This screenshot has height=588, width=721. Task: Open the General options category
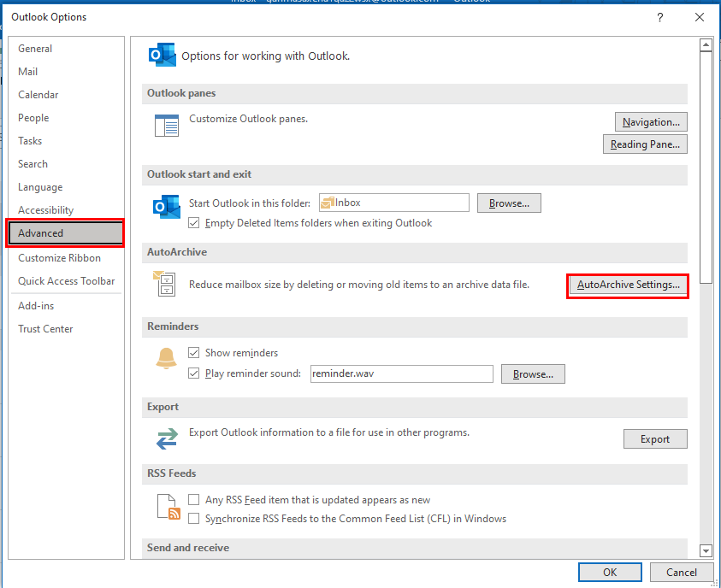[x=66, y=48]
